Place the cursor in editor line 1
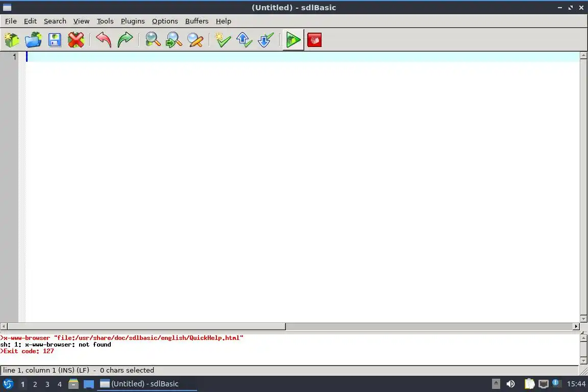The image size is (588, 392). 302,57
